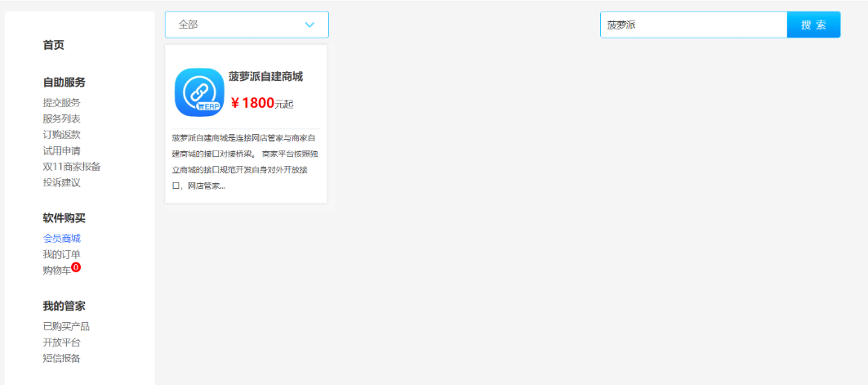View 我的订单 page

(x=62, y=254)
